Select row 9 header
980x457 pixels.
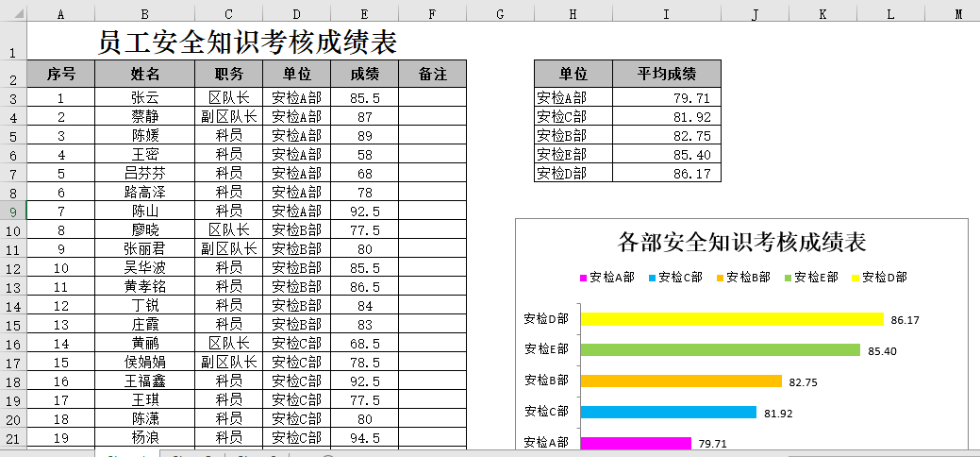tap(13, 212)
